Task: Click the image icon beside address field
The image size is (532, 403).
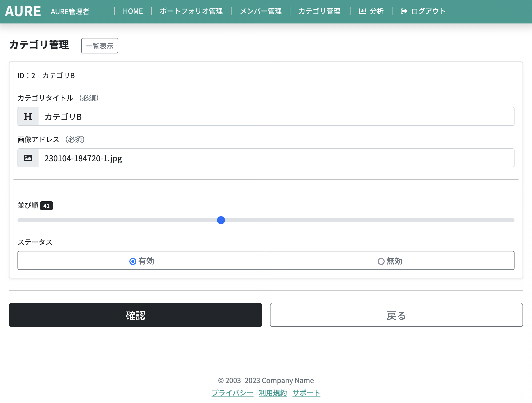Action: 28,158
